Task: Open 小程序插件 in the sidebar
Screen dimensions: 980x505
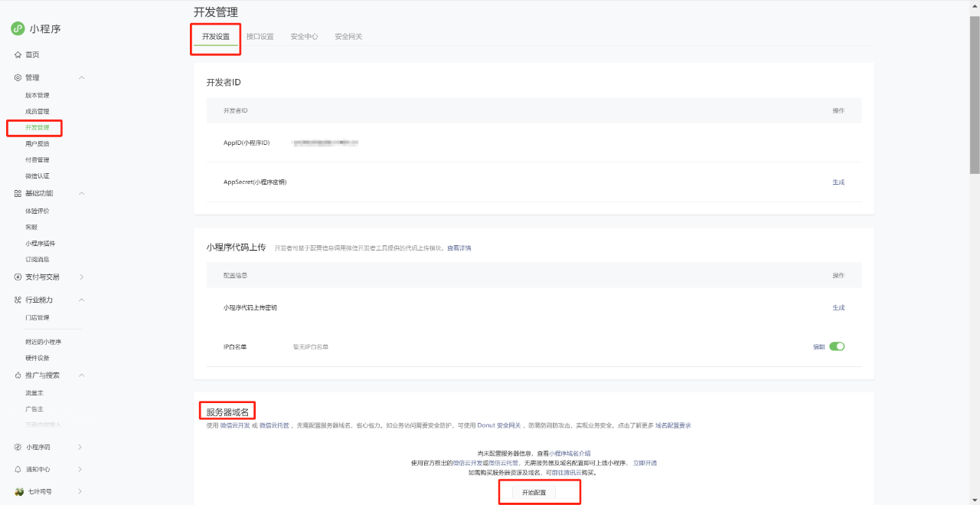Action: [x=41, y=244]
